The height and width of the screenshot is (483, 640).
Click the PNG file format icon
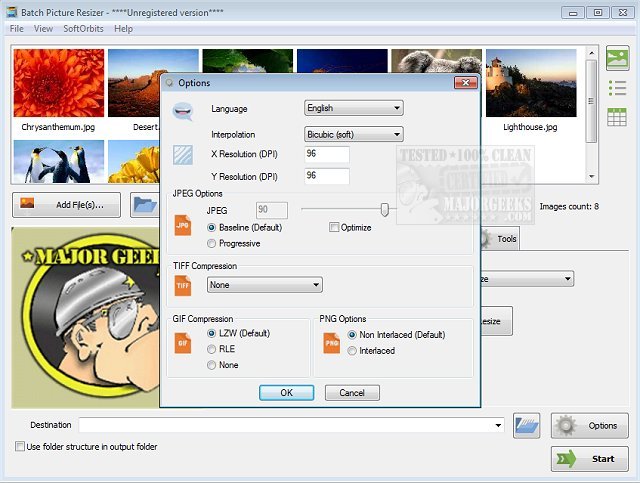[331, 343]
